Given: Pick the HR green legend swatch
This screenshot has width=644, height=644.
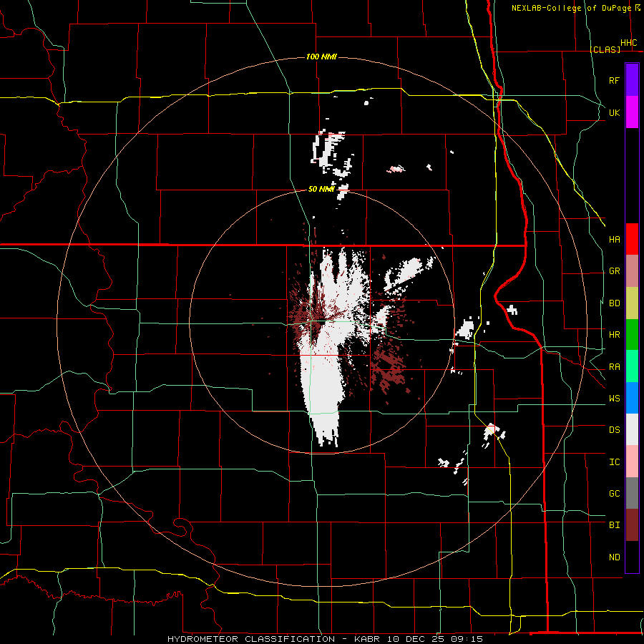Looking at the screenshot, I should click(632, 335).
